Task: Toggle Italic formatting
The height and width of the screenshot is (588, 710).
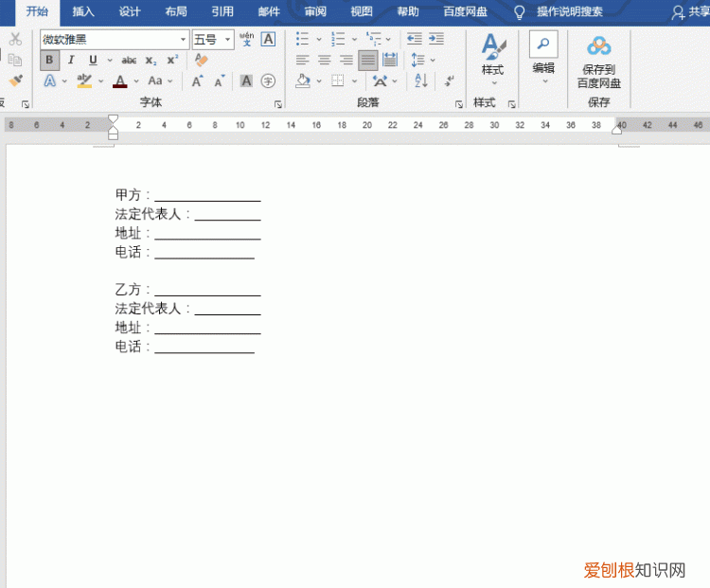Action: 71,60
